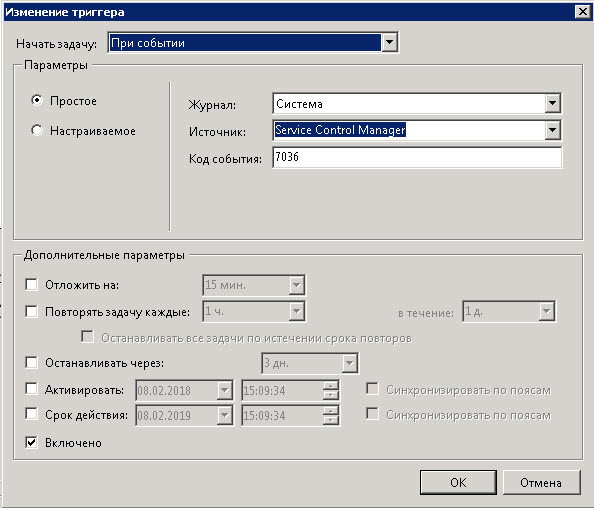Viewport: 594px width, 508px height.
Task: Click the Отмена button
Action: coord(541,483)
